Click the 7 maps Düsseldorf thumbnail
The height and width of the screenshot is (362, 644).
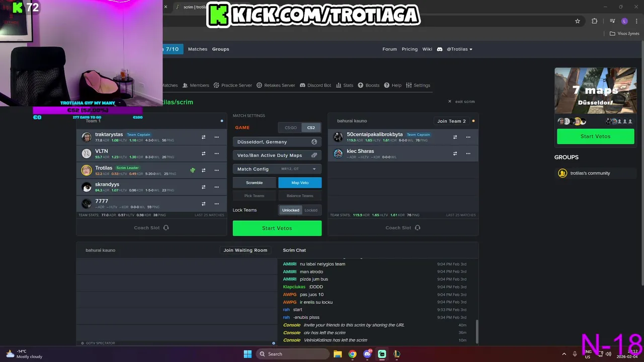[x=595, y=90]
